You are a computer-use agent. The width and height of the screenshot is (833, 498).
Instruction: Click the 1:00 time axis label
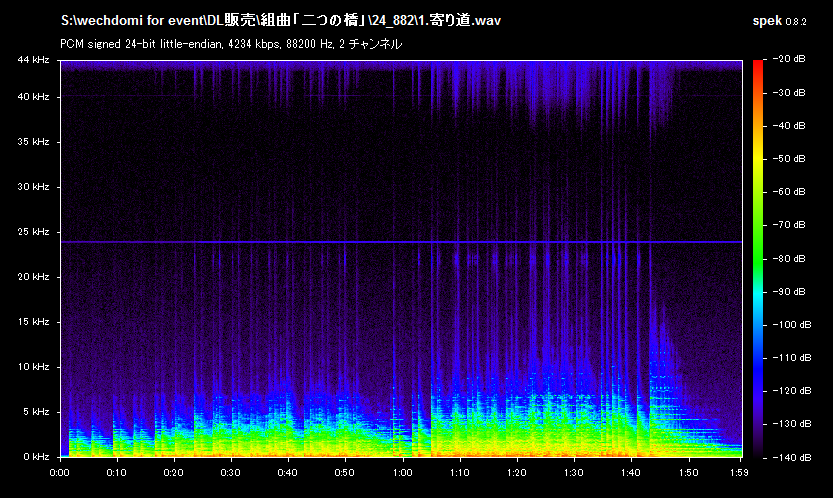pos(402,473)
